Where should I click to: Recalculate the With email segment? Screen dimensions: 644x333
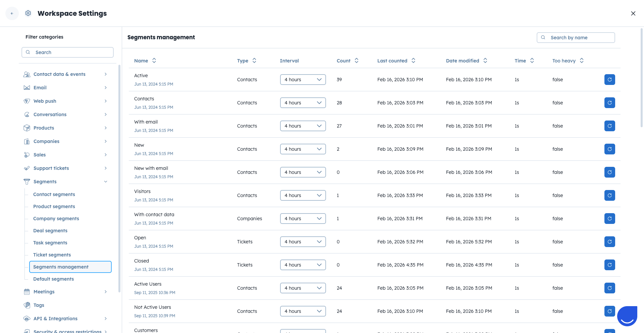(x=609, y=126)
